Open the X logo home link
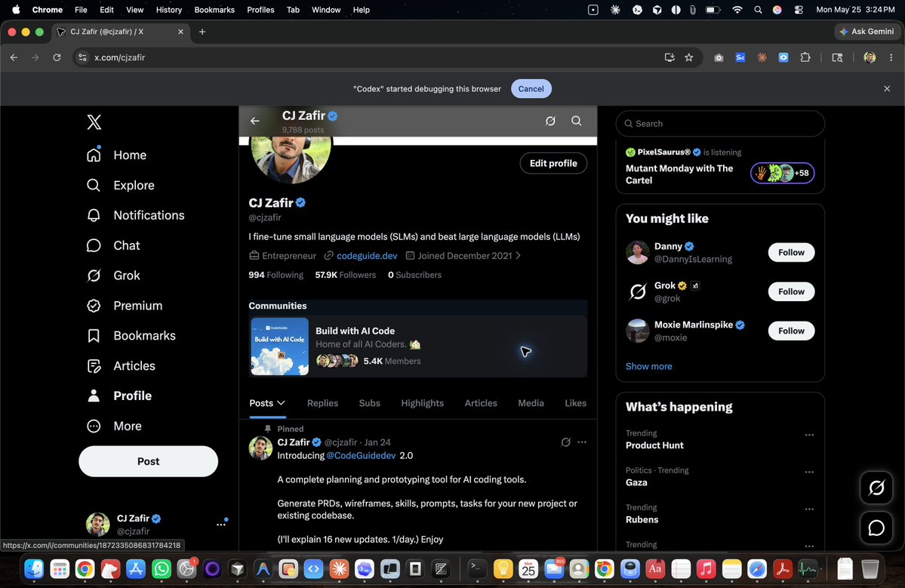The image size is (905, 588). [94, 122]
